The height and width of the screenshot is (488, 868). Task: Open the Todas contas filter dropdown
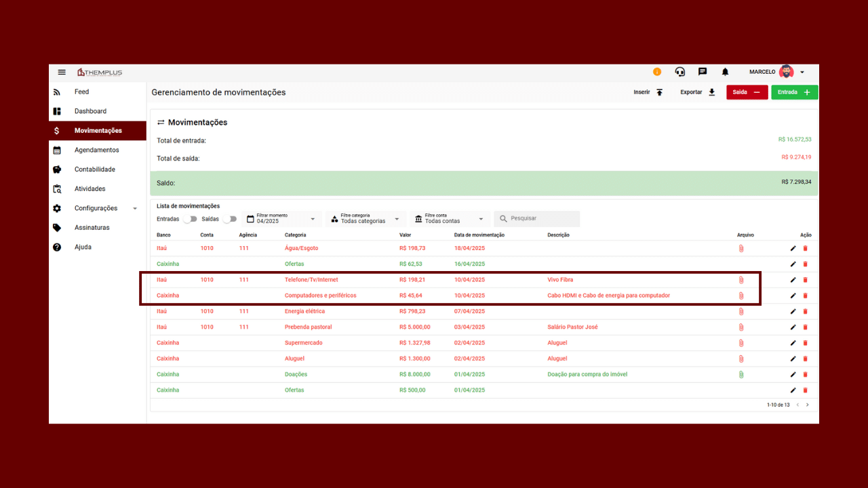pos(450,218)
